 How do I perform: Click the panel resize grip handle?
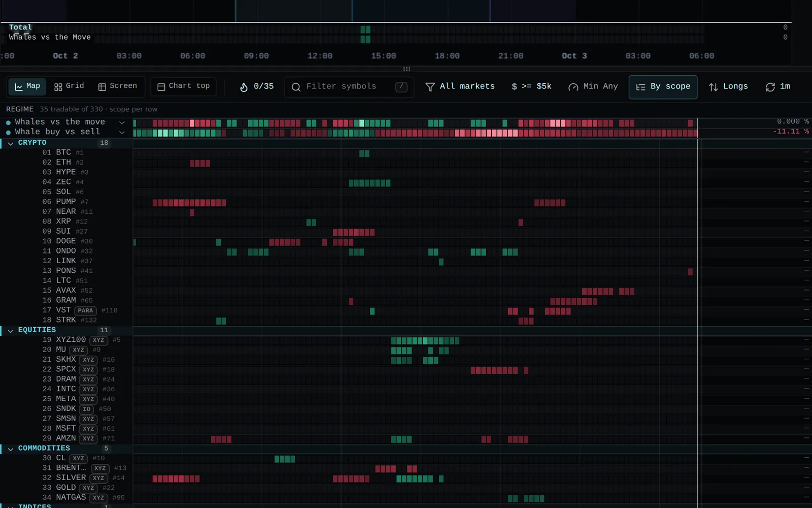point(407,69)
